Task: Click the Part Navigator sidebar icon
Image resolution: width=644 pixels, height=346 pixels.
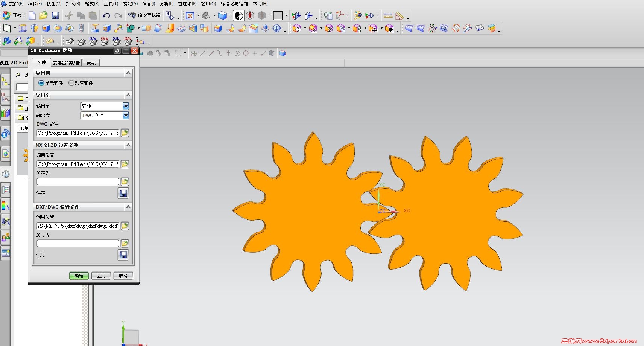Action: [x=5, y=97]
